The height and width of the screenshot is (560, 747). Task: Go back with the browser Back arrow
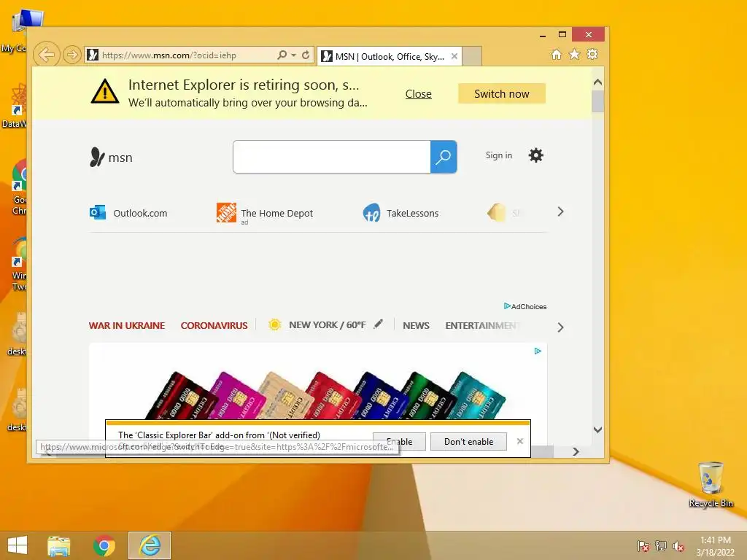(x=47, y=55)
